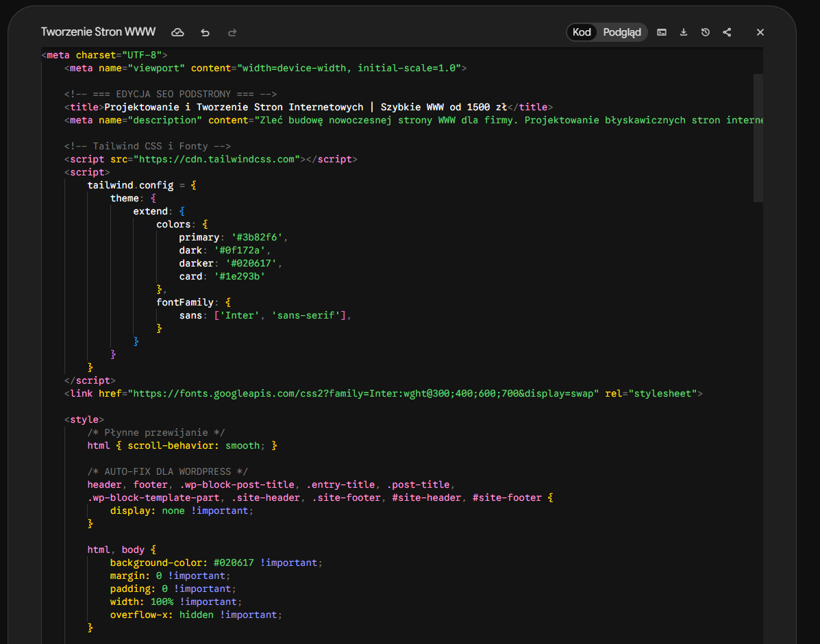The width and height of the screenshot is (820, 644).
Task: Open version history clock icon
Action: coord(706,32)
